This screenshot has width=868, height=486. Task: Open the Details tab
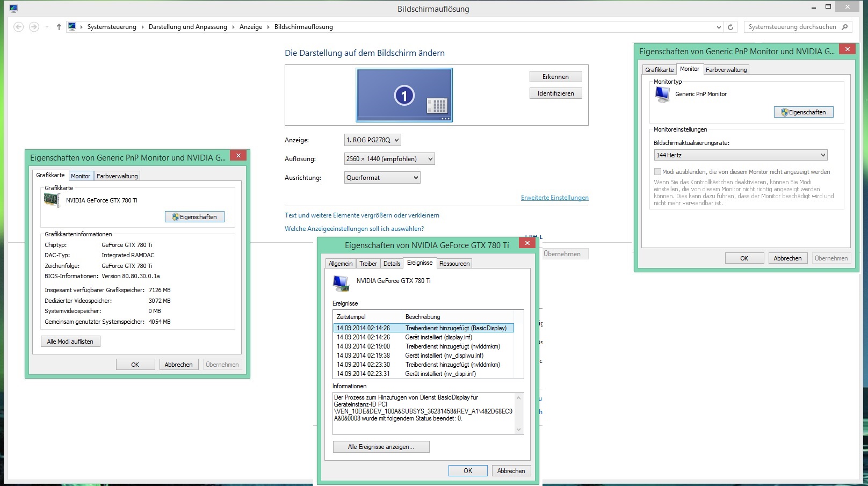[x=392, y=264]
